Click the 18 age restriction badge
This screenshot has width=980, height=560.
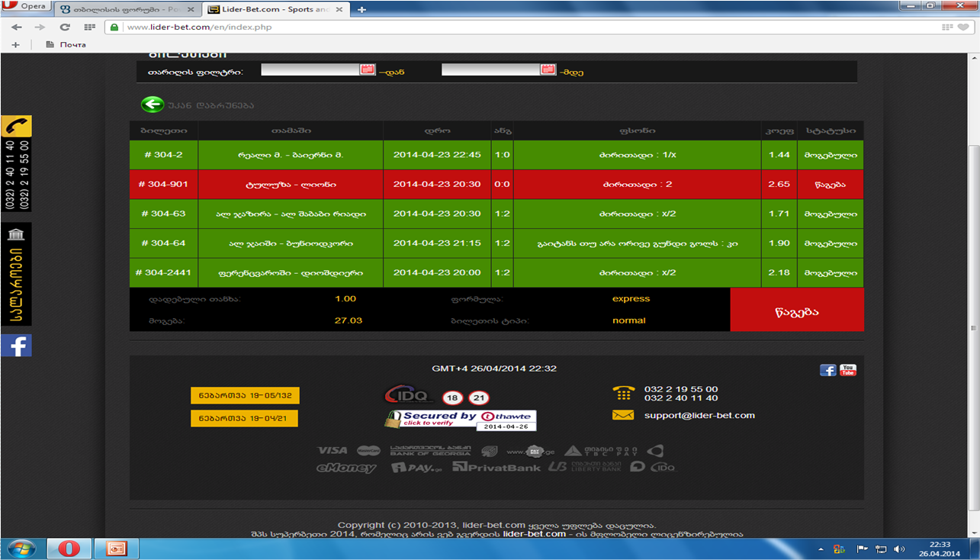[451, 397]
